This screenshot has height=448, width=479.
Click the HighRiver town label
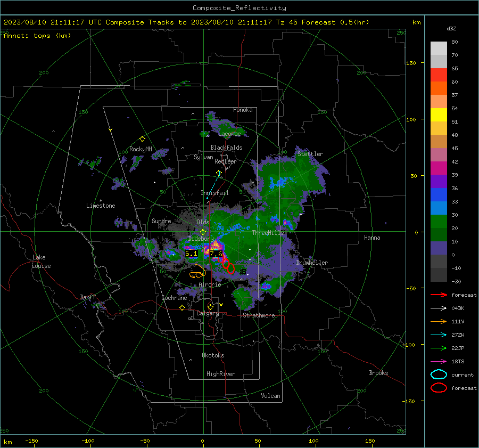tap(221, 374)
